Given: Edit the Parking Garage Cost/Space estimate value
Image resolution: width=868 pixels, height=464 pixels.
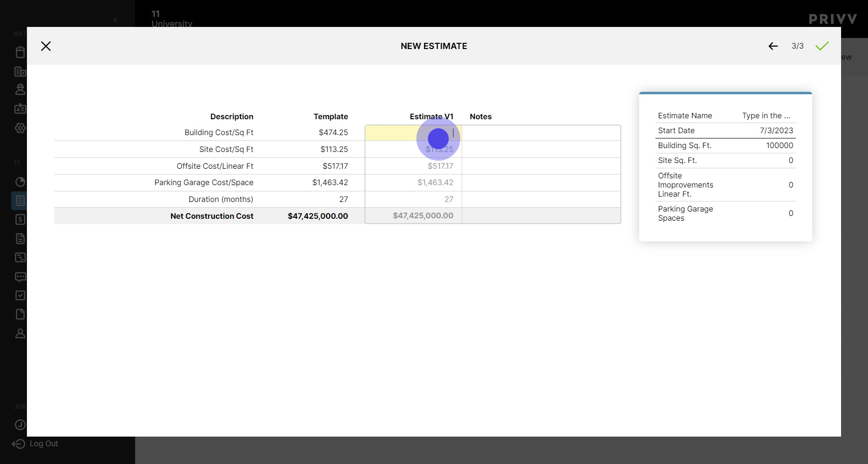Looking at the screenshot, I should point(413,183).
